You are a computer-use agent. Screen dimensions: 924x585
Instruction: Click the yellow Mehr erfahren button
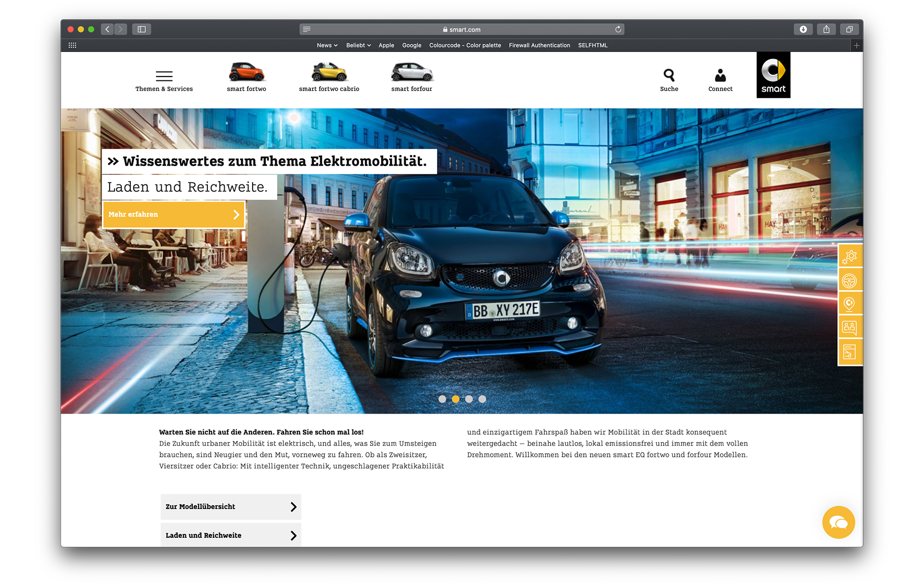[x=174, y=214]
